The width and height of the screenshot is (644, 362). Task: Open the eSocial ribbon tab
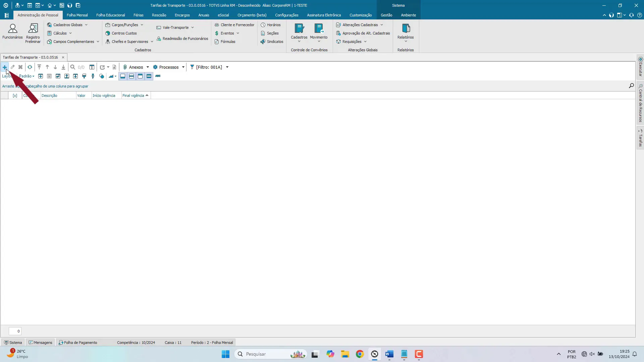(223, 15)
